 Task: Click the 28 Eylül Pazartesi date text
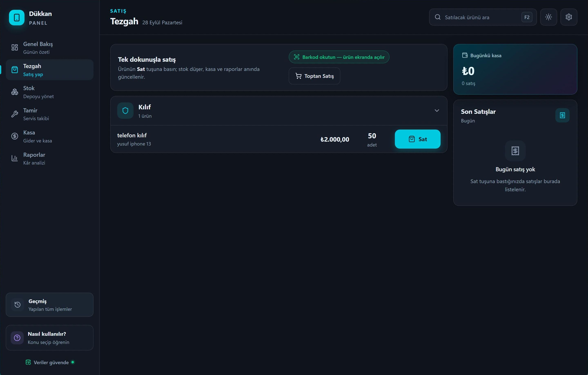pos(162,22)
